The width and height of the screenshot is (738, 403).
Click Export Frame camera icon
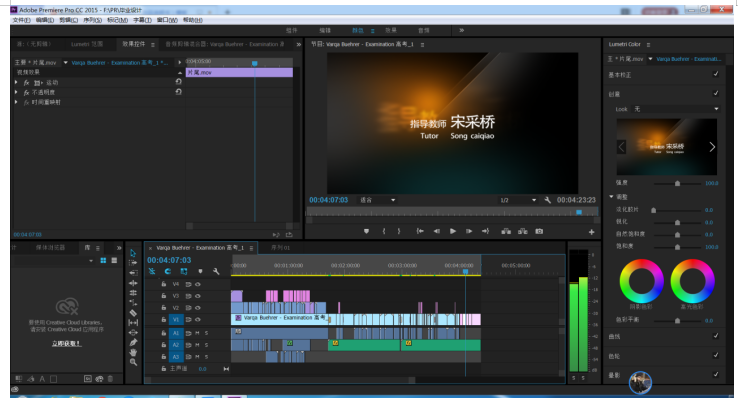(x=539, y=231)
